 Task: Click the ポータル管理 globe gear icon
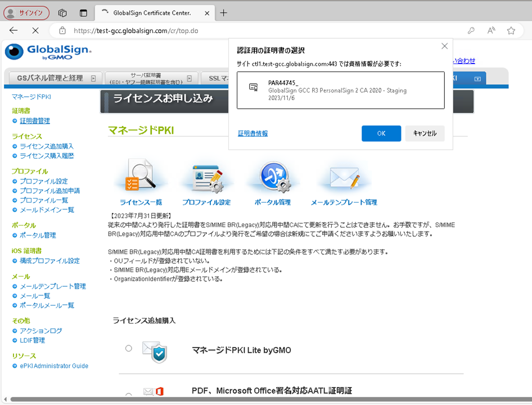tap(273, 176)
